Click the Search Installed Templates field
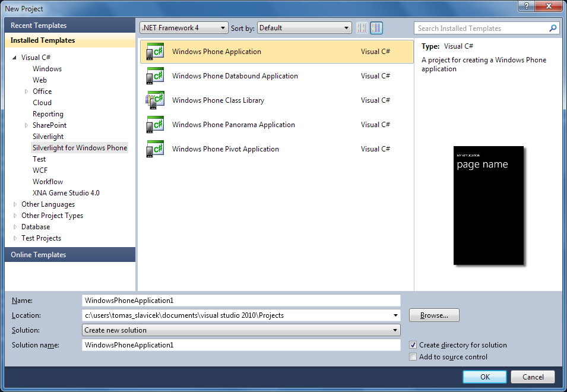Viewport: 567px width, 392px height. point(481,28)
